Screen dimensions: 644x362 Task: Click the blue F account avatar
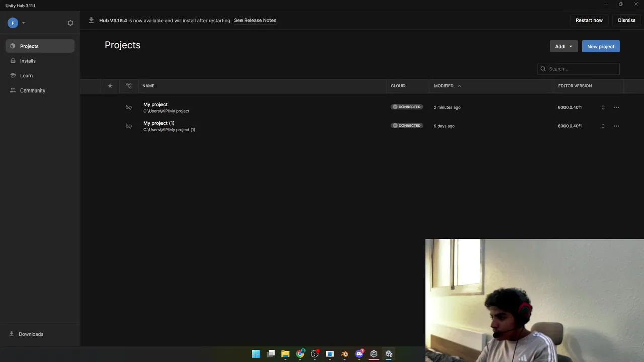tap(13, 23)
